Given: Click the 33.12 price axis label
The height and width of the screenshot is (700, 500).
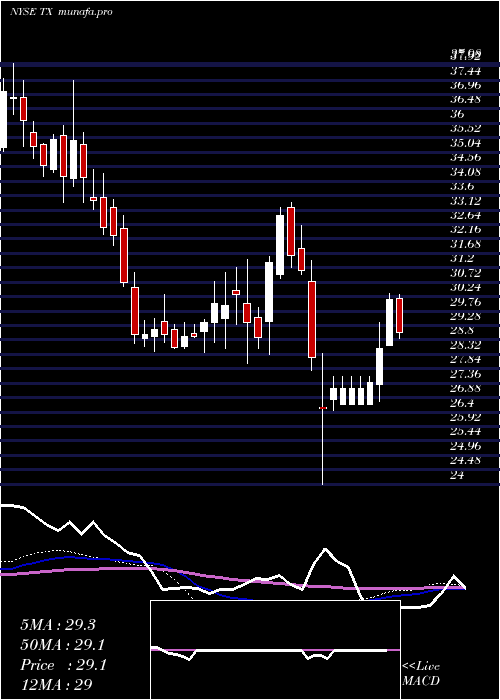Looking at the screenshot, I should [465, 200].
